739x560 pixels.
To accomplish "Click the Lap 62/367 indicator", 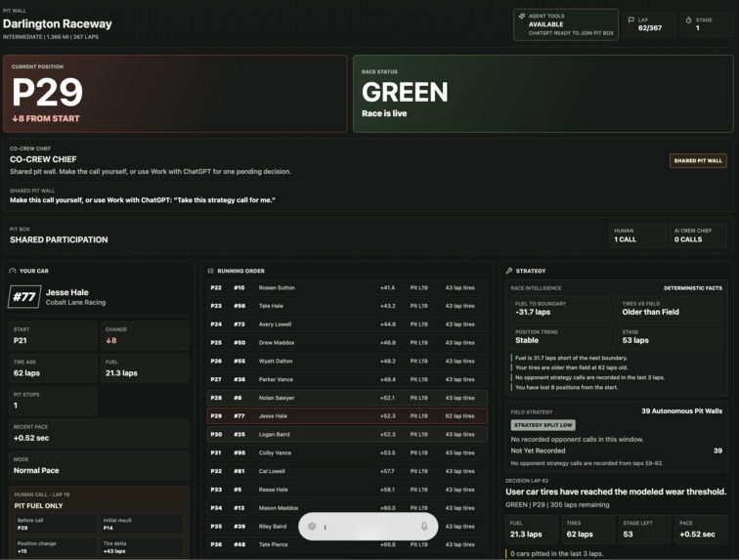I will (x=649, y=24).
